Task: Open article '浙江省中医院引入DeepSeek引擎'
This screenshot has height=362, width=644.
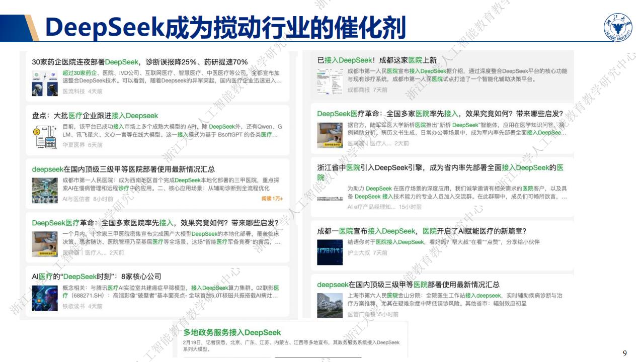Action: [440, 172]
